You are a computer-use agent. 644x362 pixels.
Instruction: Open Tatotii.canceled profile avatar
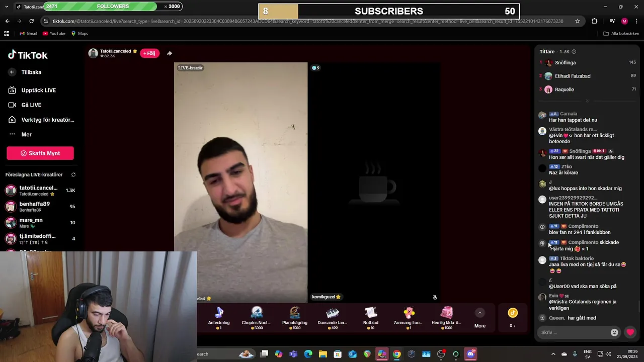pos(93,53)
